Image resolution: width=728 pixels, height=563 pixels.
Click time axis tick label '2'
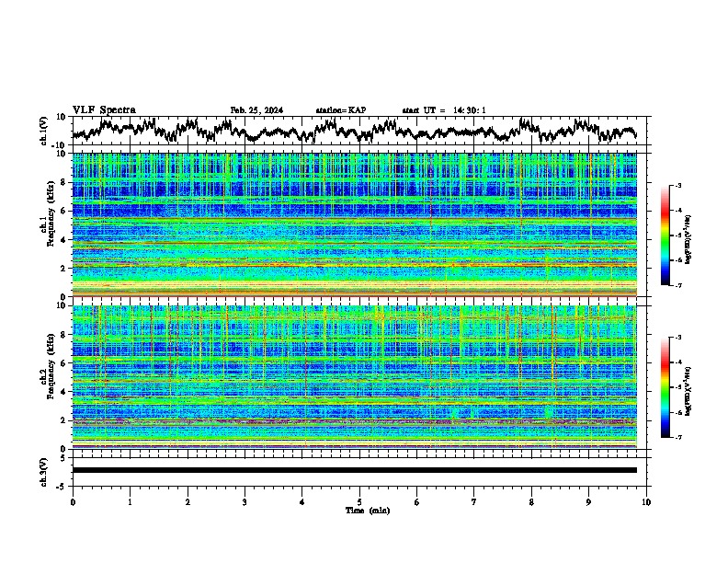[188, 502]
